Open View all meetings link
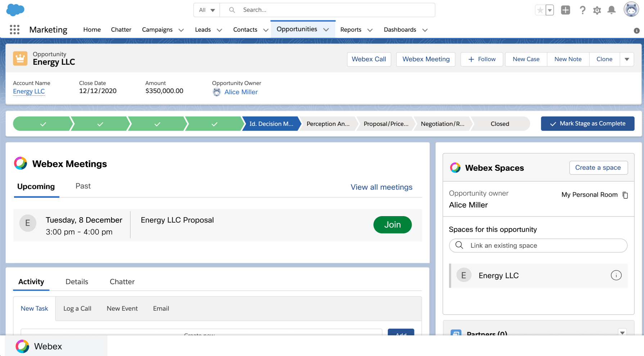The height and width of the screenshot is (356, 644). pyautogui.click(x=381, y=187)
